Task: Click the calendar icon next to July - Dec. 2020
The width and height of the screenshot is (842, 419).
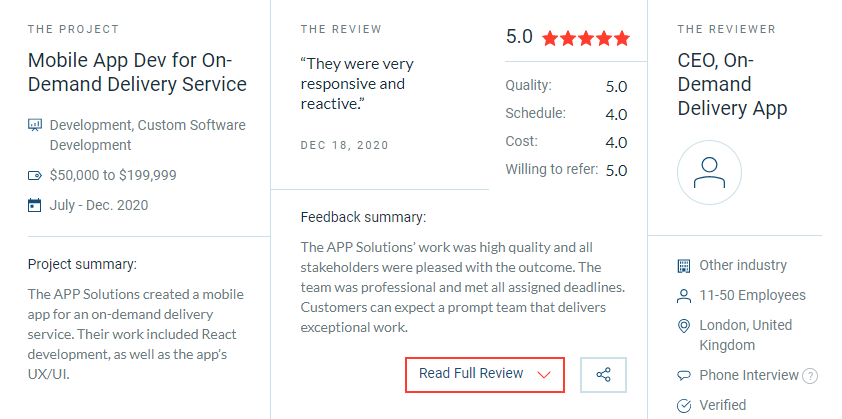Action: point(34,205)
